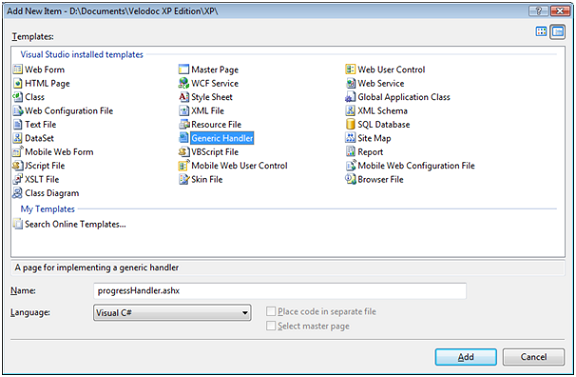Open Search Online Templates icon

point(18,224)
